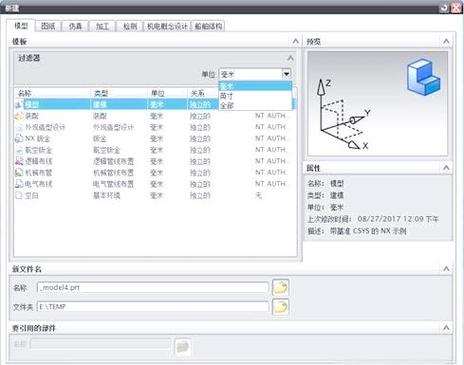This screenshot has height=365, width=464.
Task: Choose 英寸 in the unit dropdown list
Action: point(255,96)
